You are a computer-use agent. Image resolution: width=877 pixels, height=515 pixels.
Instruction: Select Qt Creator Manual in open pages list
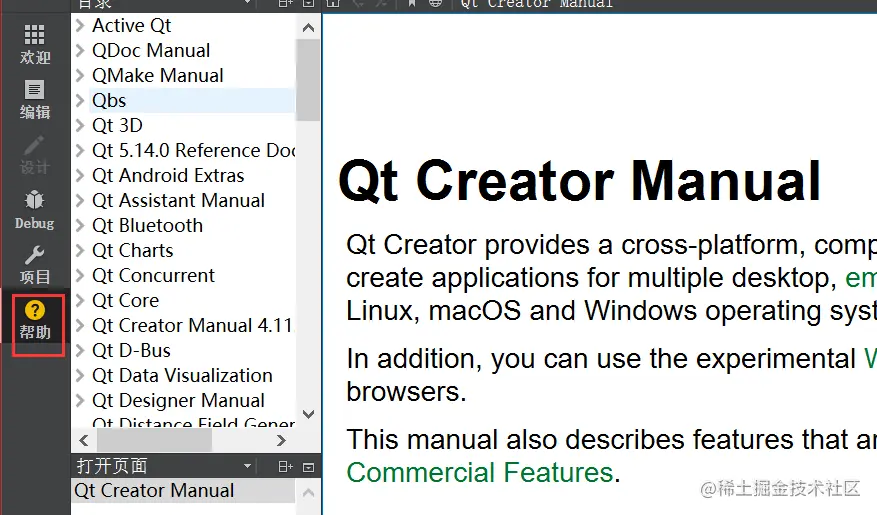tap(183, 490)
